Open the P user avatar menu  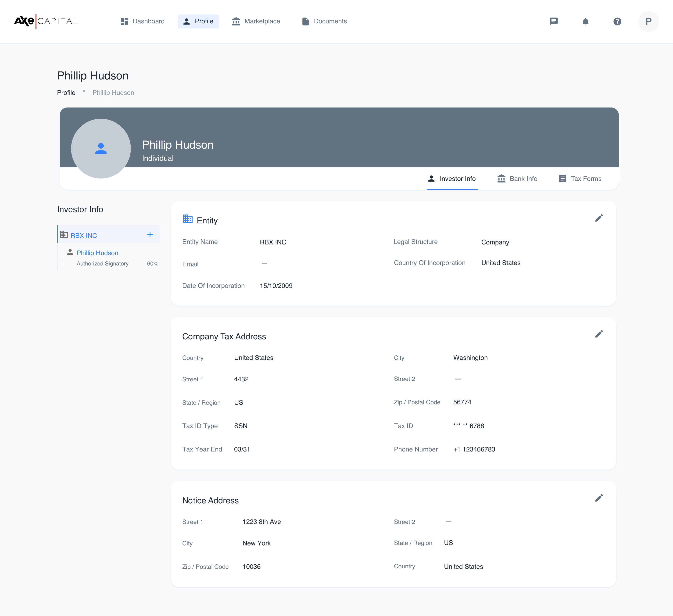coord(648,21)
